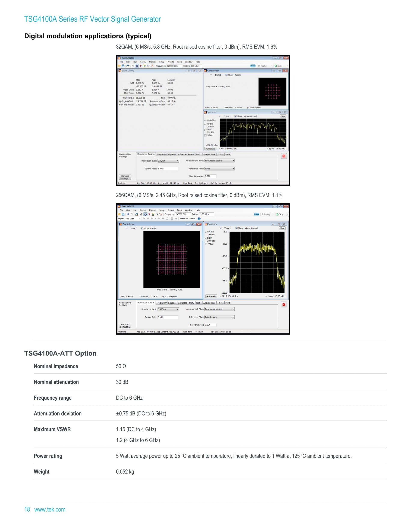This screenshot has height=532, width=411.
Task: Click the undo arrow in lower analyzer toolbar
Action: [x=128, y=214]
